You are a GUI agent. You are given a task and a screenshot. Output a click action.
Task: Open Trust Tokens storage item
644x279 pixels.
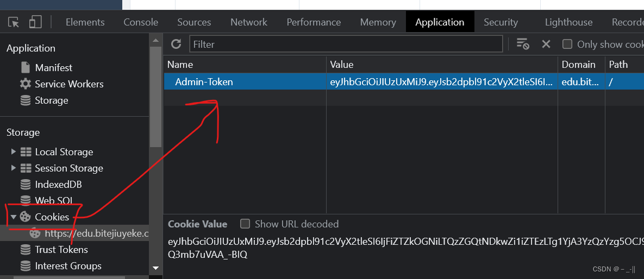pos(61,250)
